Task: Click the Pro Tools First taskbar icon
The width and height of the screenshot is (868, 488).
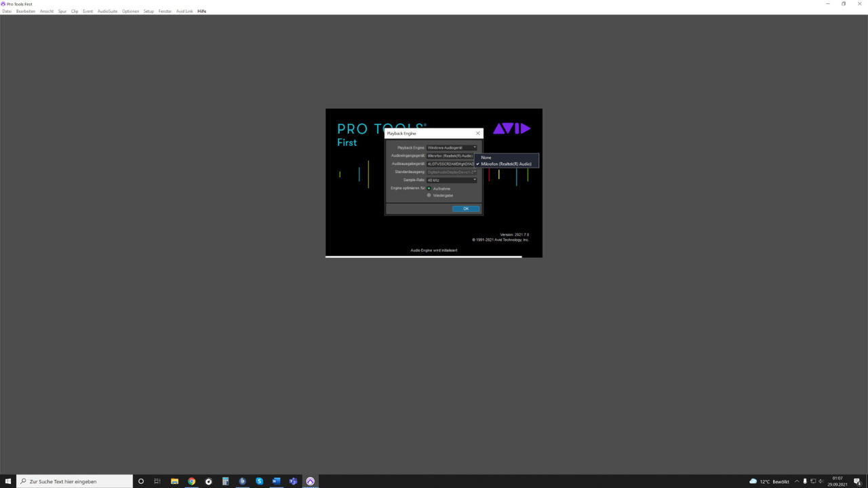Action: click(x=310, y=481)
